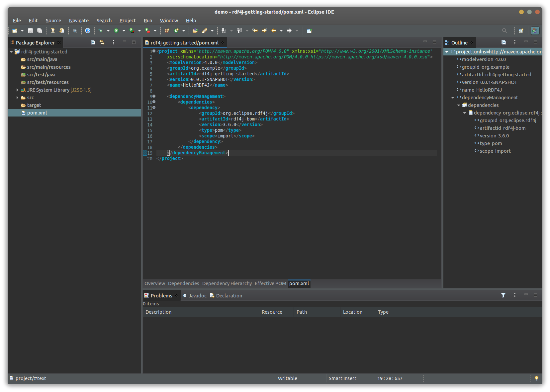This screenshot has height=392, width=550.
Task: Expand the JRE System Library node
Action: tap(17, 90)
